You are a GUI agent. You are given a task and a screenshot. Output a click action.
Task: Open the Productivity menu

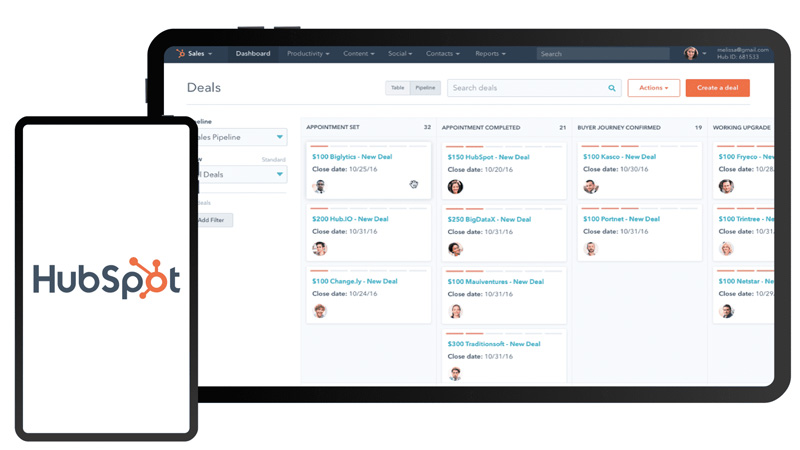(x=308, y=54)
